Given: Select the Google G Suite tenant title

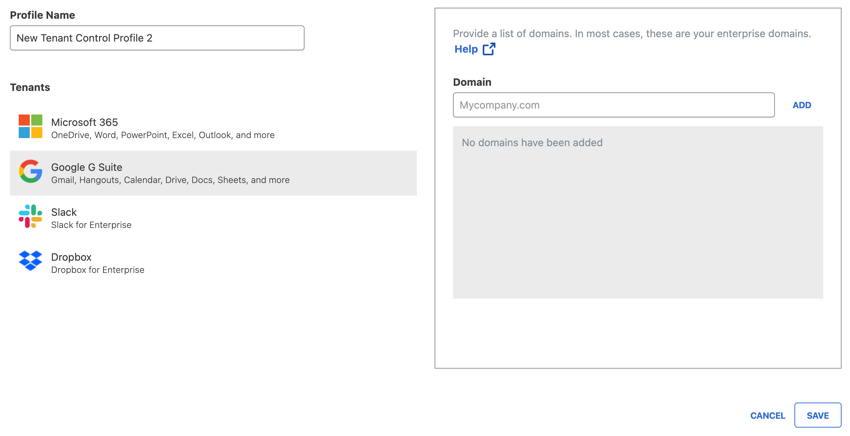Looking at the screenshot, I should (x=87, y=167).
